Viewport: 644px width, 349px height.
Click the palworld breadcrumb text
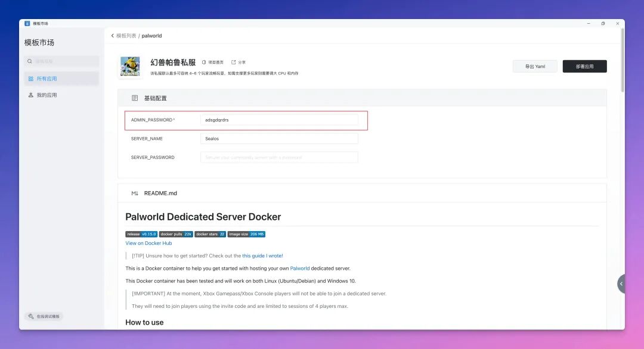tap(151, 36)
